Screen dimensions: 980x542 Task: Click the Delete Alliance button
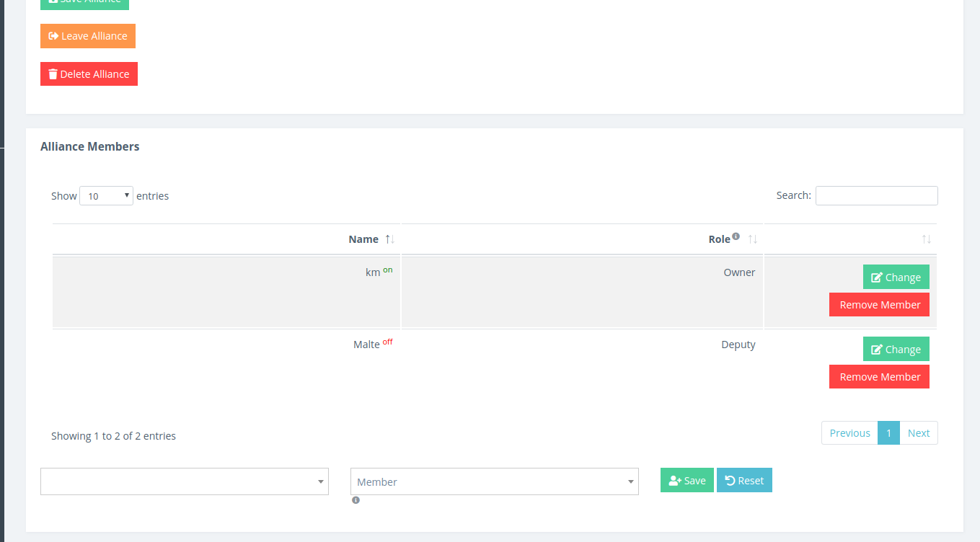pos(89,74)
